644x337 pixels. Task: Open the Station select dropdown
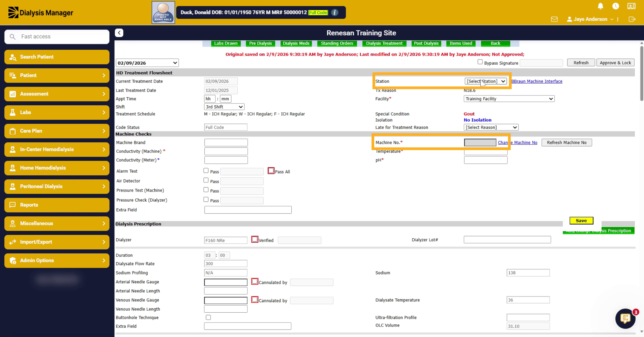[486, 81]
